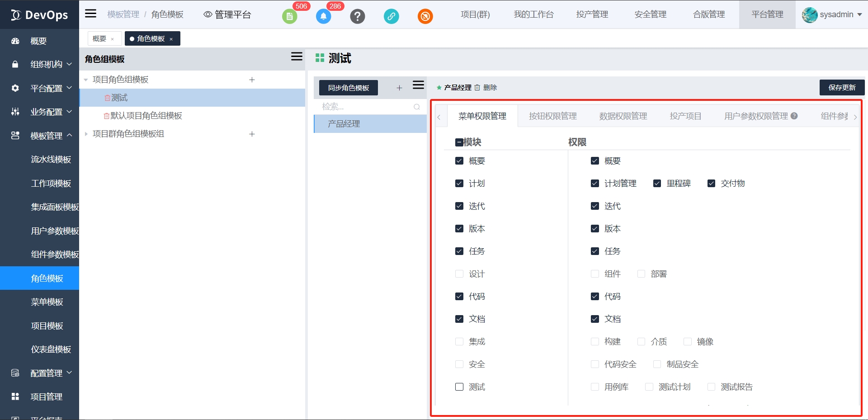Switch to the 按钮权限管理 tab

point(552,116)
